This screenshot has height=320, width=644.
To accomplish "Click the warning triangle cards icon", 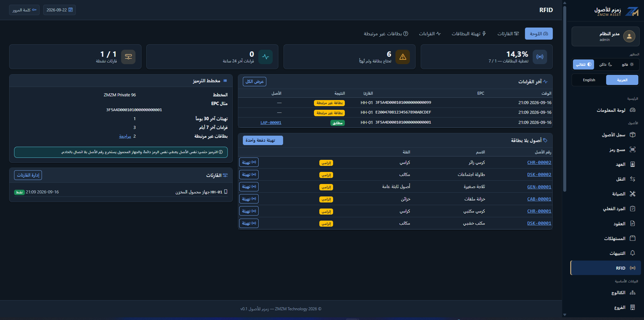I will coord(403,57).
